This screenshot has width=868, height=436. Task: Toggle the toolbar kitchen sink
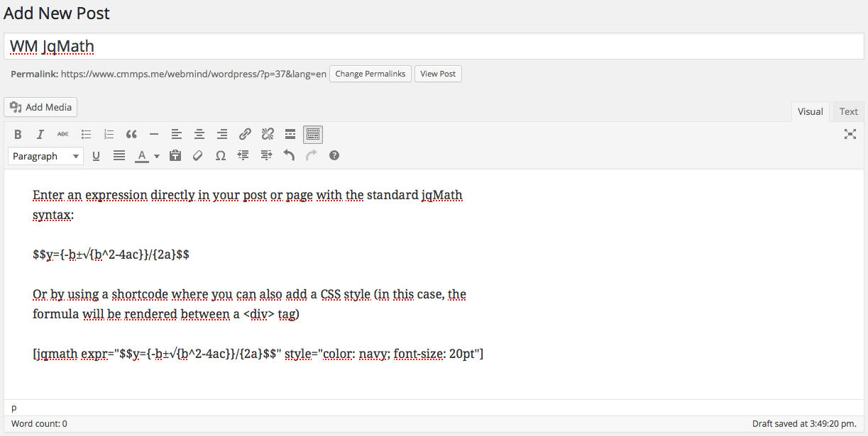(x=313, y=134)
